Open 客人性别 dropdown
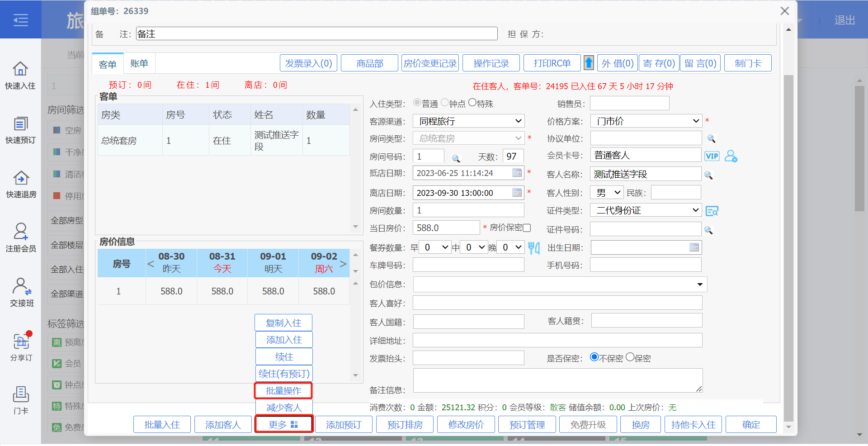The image size is (868, 446). coord(607,193)
